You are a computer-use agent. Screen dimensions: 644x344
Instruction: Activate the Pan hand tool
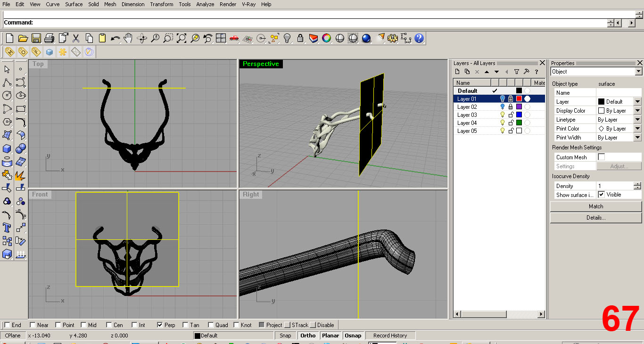tap(128, 38)
